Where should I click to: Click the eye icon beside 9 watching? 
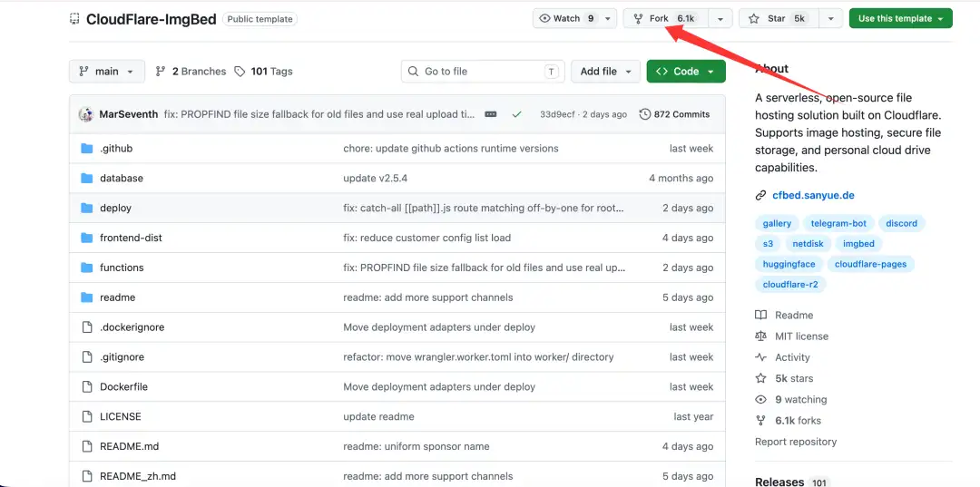tap(760, 400)
